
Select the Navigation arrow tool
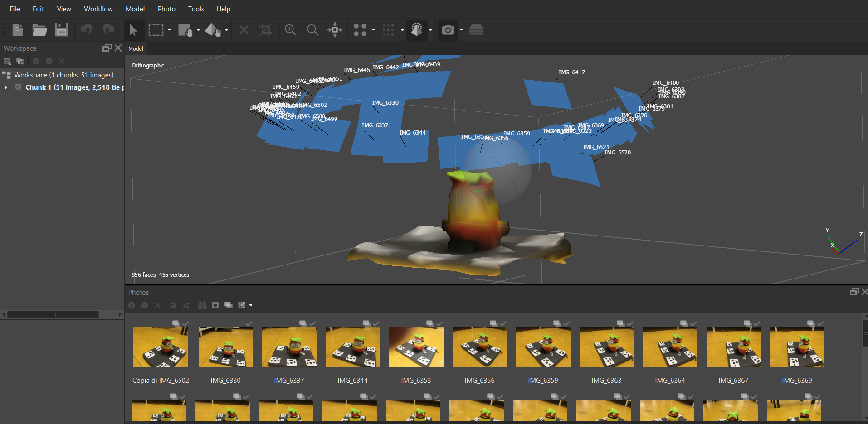pos(133,30)
